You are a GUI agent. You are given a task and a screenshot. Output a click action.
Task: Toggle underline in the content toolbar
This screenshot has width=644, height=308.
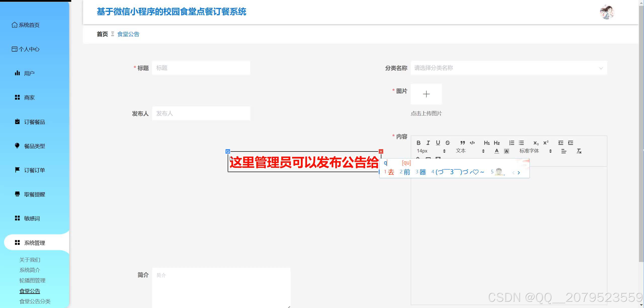(x=438, y=143)
